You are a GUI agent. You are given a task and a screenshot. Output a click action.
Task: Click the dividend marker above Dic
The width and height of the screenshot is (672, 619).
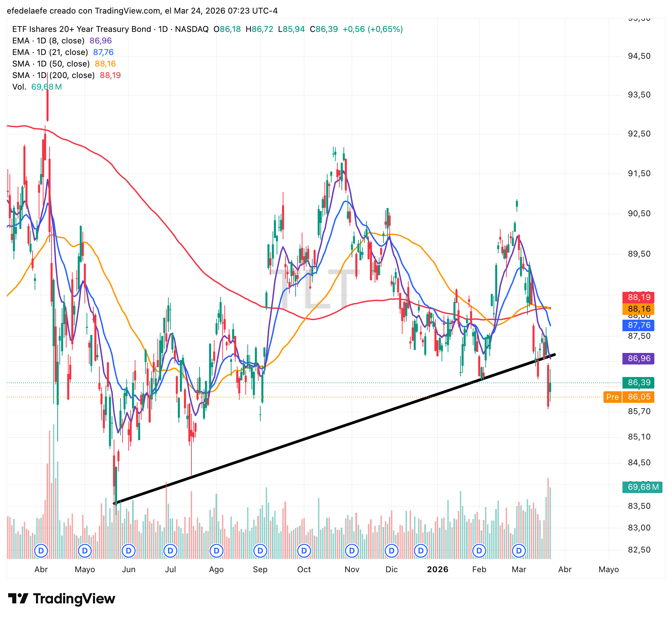[x=392, y=550]
